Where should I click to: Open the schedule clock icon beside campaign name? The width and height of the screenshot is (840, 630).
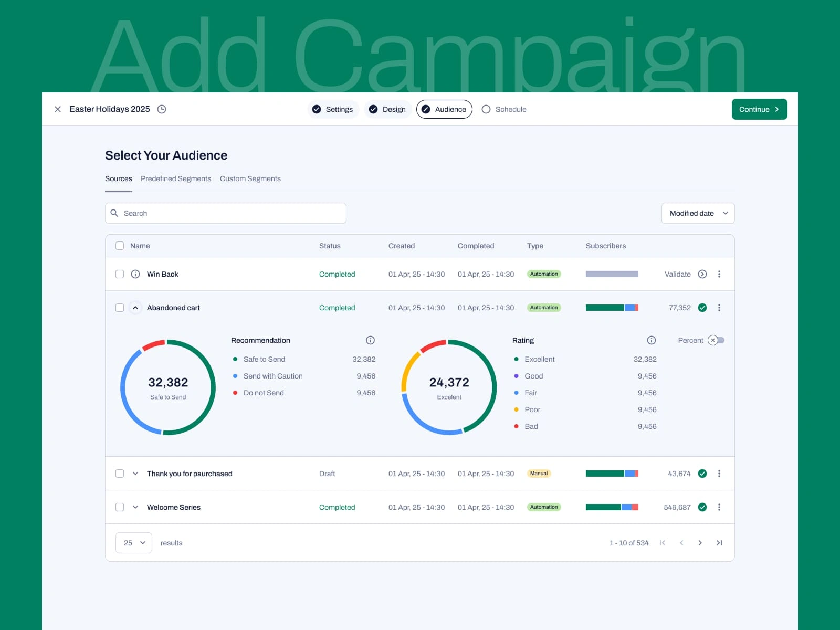162,109
